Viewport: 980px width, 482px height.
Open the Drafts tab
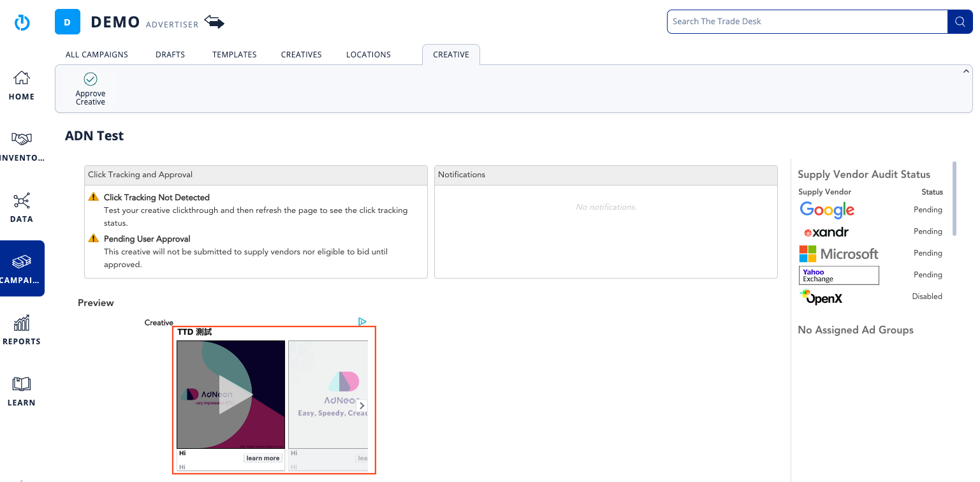pos(170,55)
